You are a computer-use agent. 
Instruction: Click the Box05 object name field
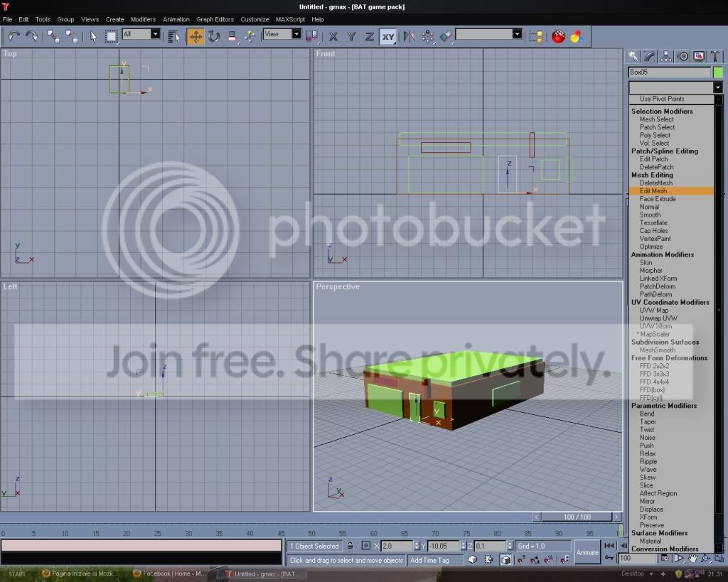coord(669,72)
